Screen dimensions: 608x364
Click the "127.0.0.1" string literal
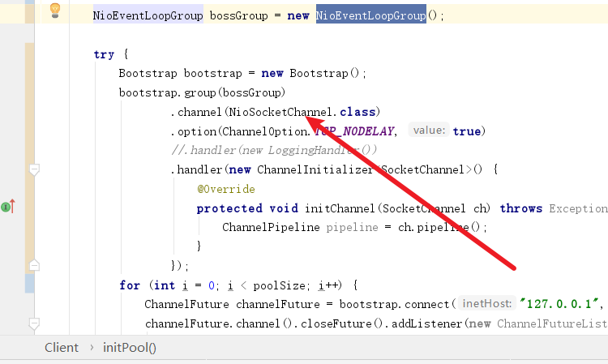pos(560,303)
